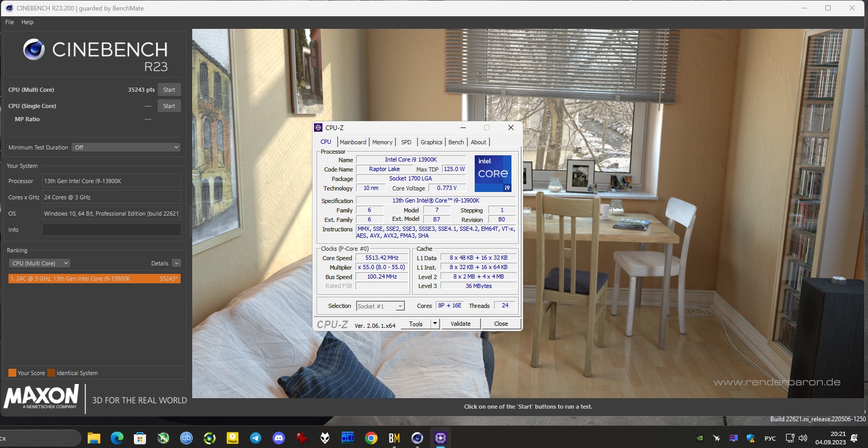Open the red creature taskbar icon
This screenshot has width=868, height=448.
(x=302, y=438)
